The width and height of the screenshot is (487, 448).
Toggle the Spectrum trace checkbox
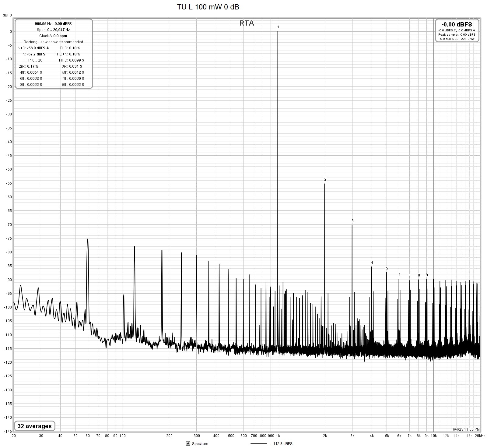188,443
